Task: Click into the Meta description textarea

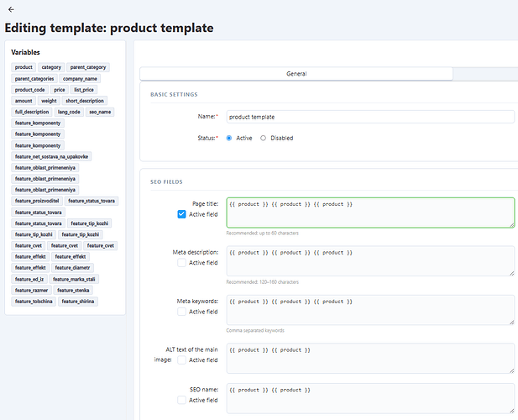Action: [x=370, y=261]
